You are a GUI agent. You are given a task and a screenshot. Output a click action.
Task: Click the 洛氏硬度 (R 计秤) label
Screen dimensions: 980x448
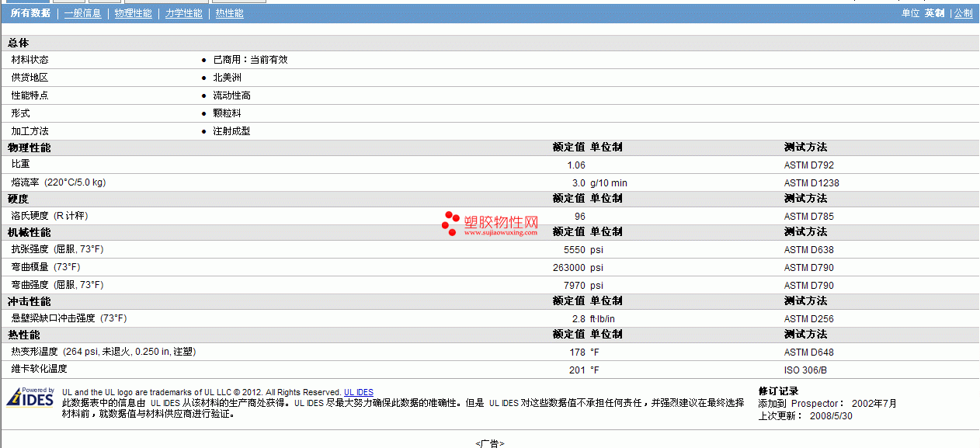(50, 216)
